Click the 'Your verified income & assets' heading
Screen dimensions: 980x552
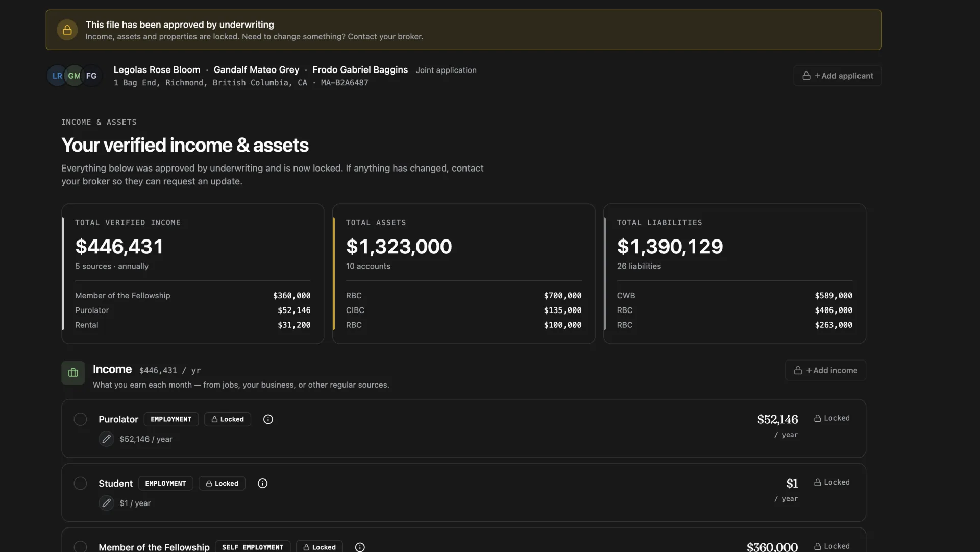pos(185,145)
